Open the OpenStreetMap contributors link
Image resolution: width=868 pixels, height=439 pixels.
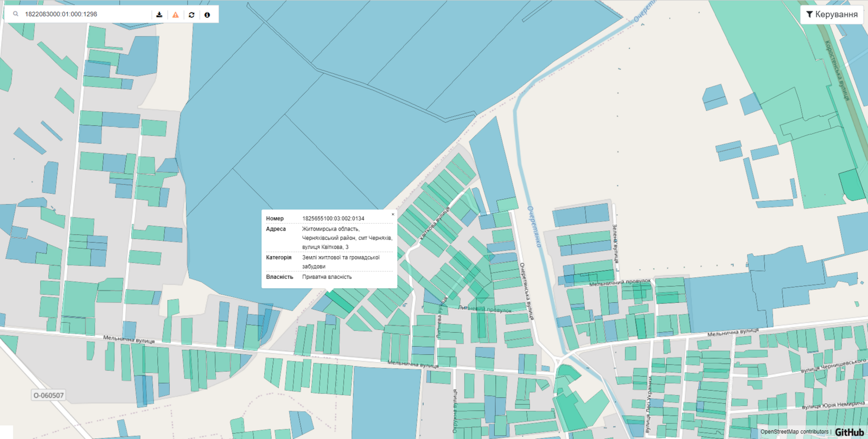coord(794,432)
